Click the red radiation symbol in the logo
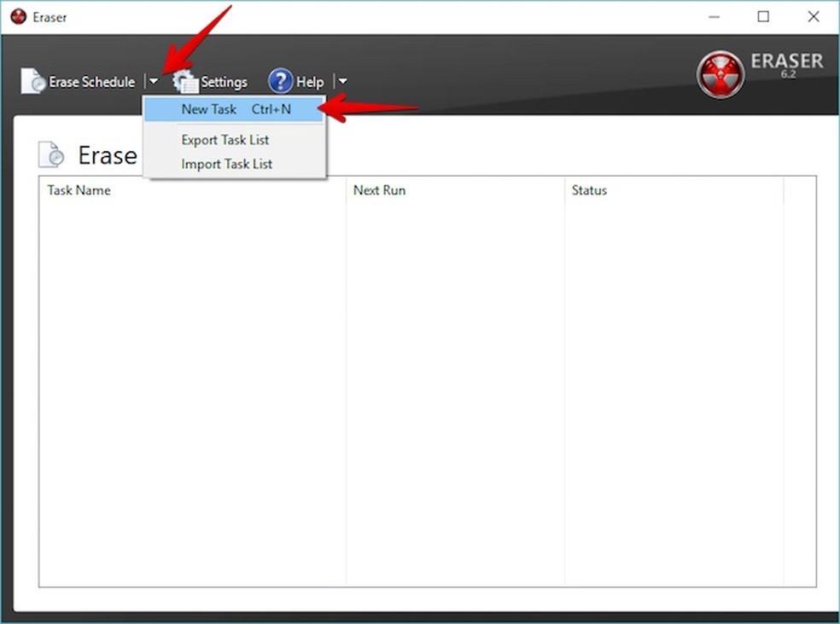Screen dimensions: 840x624 pos(720,73)
